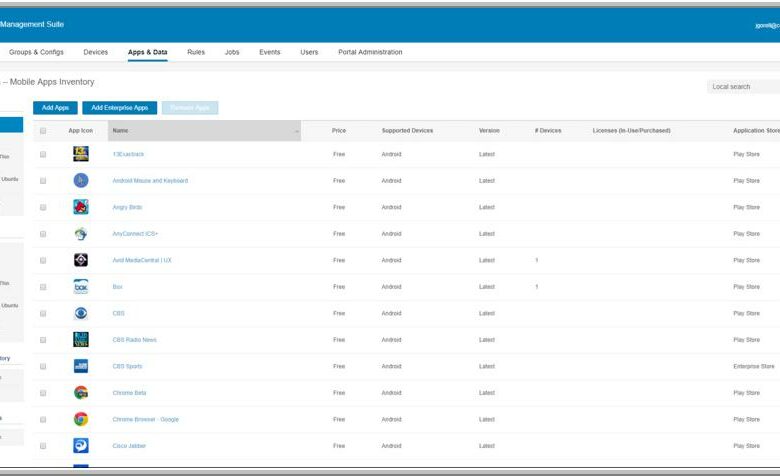Screen dimensions: 780x476
Task: Check the Box row checkbox
Action: click(x=43, y=286)
